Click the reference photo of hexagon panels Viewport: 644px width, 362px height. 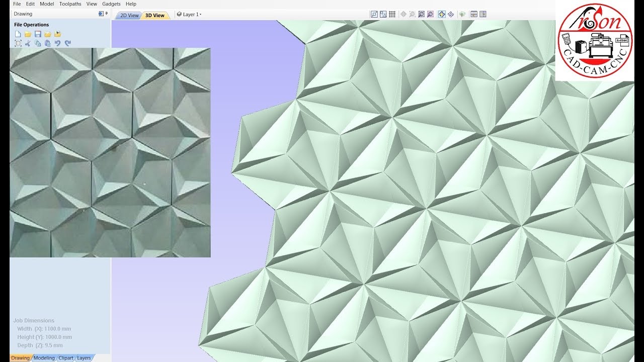coord(110,152)
